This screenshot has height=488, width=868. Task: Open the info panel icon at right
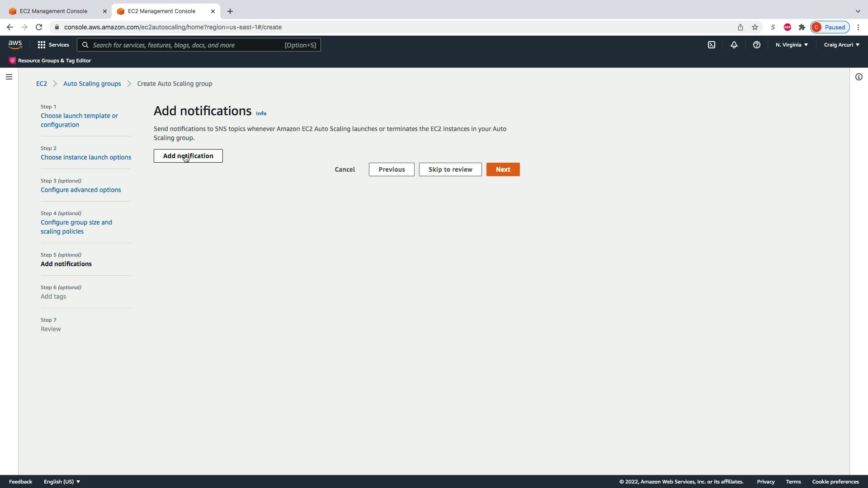pyautogui.click(x=859, y=77)
